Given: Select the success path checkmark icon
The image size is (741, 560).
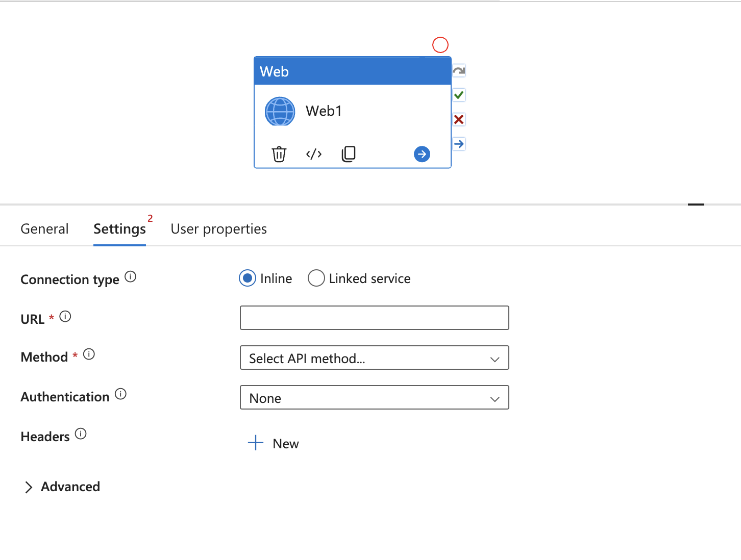Looking at the screenshot, I should pos(458,95).
